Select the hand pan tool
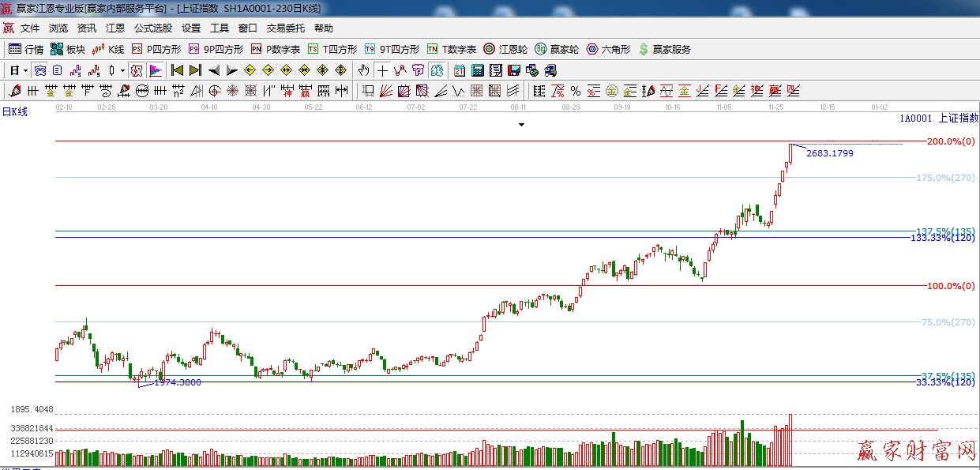 click(363, 70)
